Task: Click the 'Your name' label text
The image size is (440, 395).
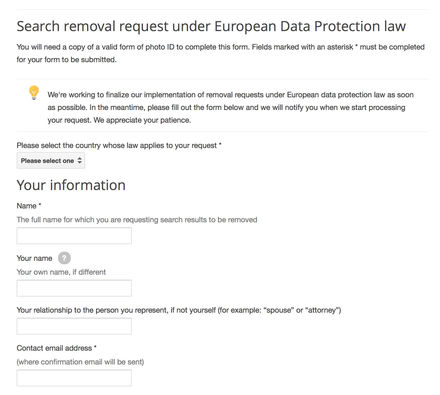Action: (x=34, y=258)
